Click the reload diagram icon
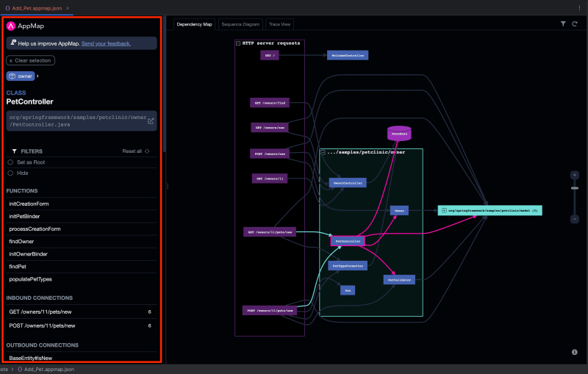Screen dimensions: 588x374 (575, 24)
